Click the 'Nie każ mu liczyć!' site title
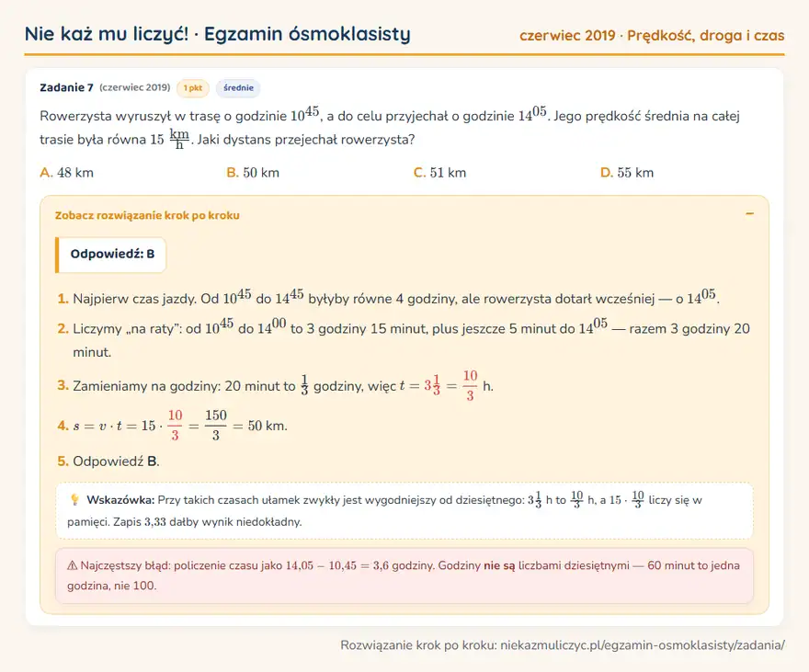This screenshot has height=672, width=809. 107,34
